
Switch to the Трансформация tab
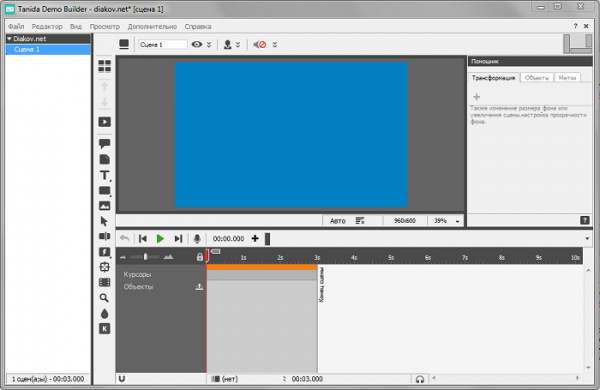tap(493, 78)
